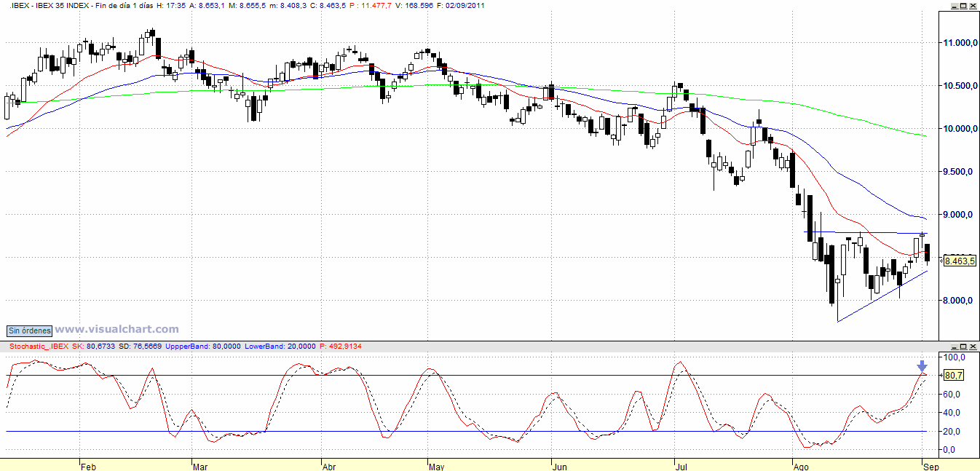Screen dimensions: 980x471
Task: Click the stochastic value label 80,7
Action: (953, 375)
